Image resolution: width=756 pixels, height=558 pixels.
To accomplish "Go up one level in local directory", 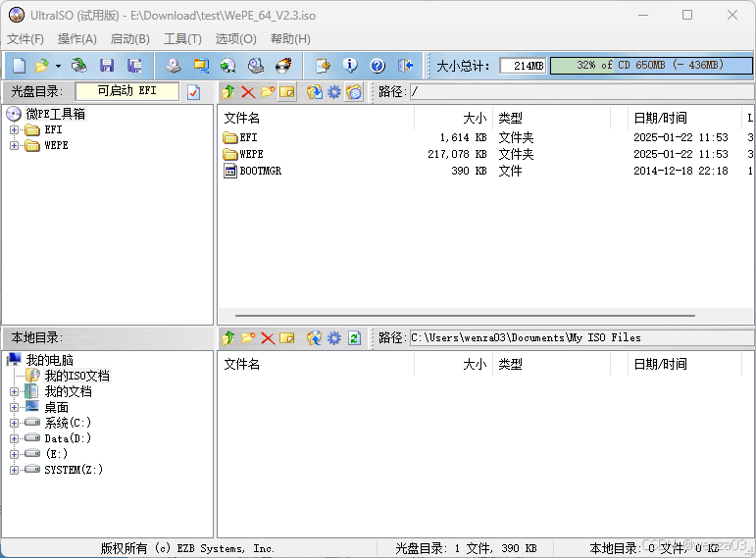I will click(228, 338).
